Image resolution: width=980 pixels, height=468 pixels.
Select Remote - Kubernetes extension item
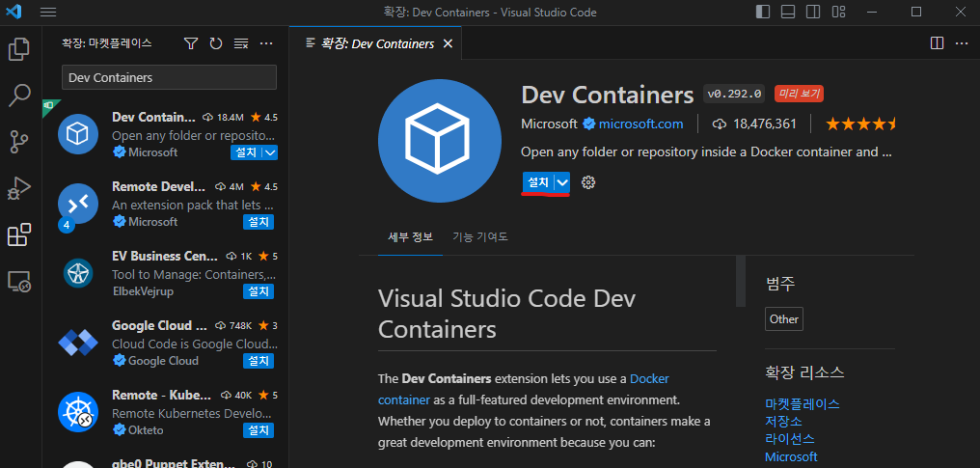[166, 412]
